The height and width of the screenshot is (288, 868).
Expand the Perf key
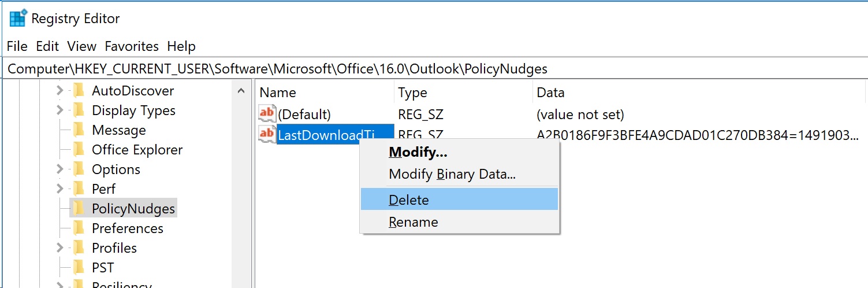click(x=59, y=189)
